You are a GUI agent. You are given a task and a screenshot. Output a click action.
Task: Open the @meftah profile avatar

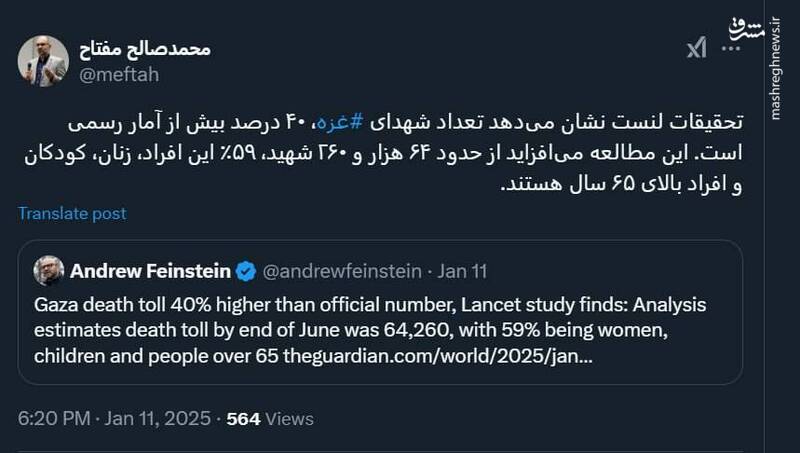click(x=43, y=60)
